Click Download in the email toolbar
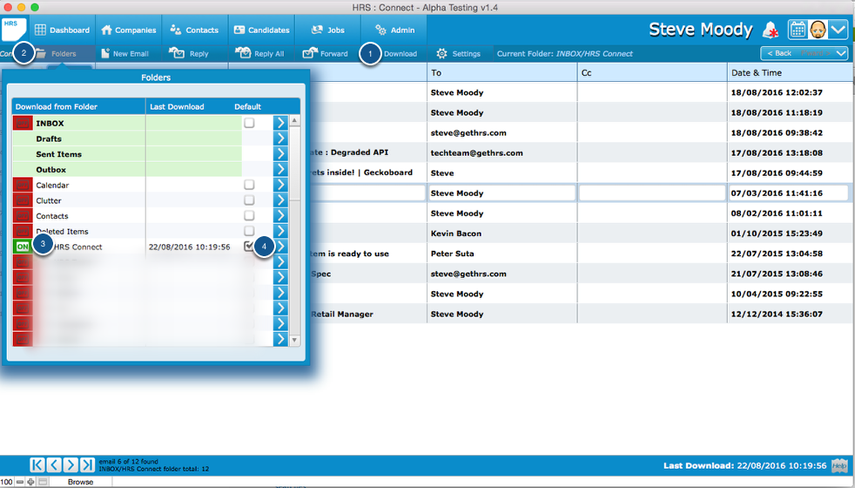 click(x=400, y=53)
